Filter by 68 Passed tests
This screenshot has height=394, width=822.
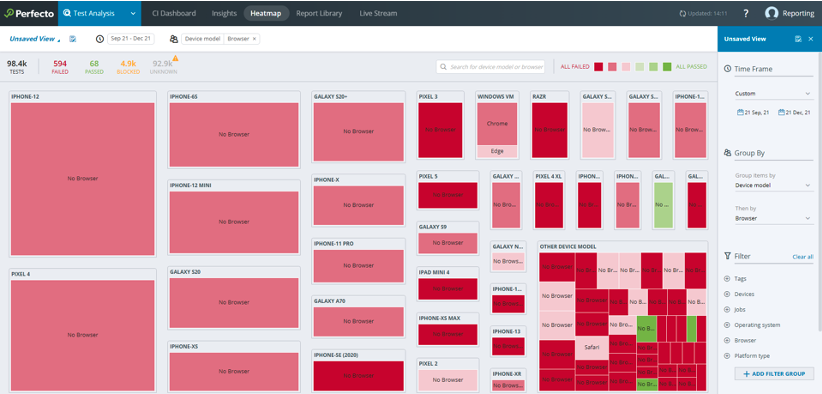point(94,67)
